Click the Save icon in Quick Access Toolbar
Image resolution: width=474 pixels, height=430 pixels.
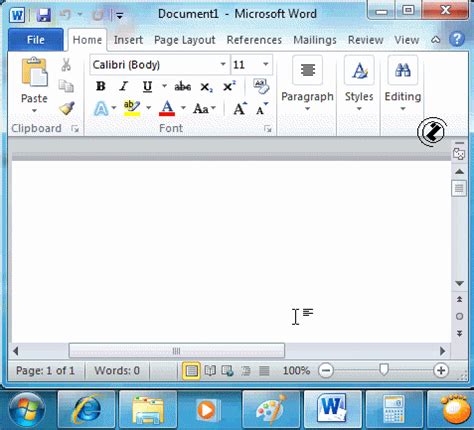tap(44, 15)
